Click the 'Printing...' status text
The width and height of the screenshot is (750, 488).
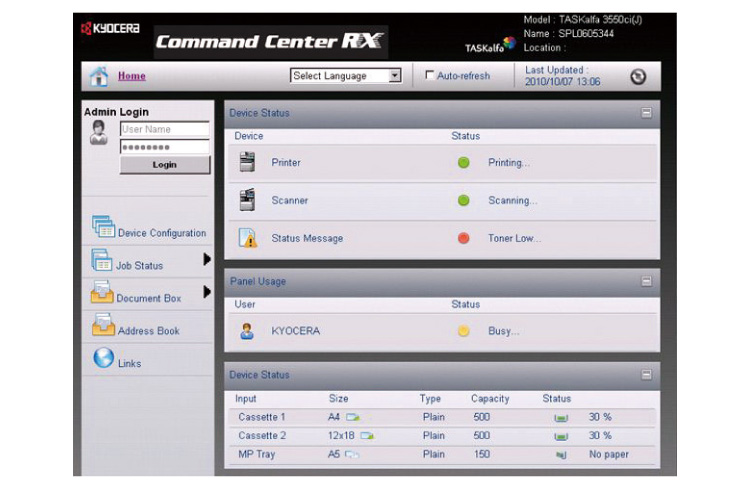click(508, 163)
